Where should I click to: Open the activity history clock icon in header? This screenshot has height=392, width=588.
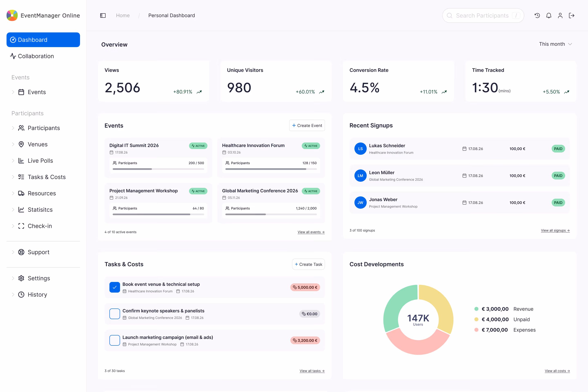click(537, 16)
